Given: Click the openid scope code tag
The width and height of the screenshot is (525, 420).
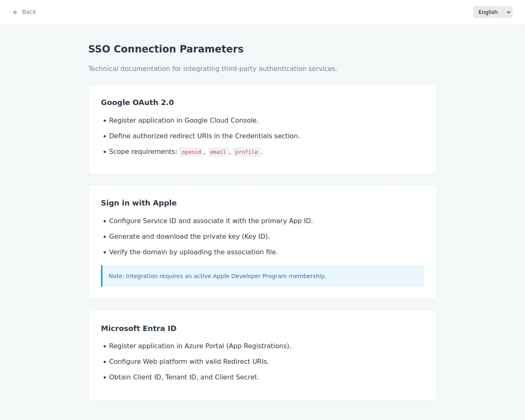Looking at the screenshot, I should (192, 152).
